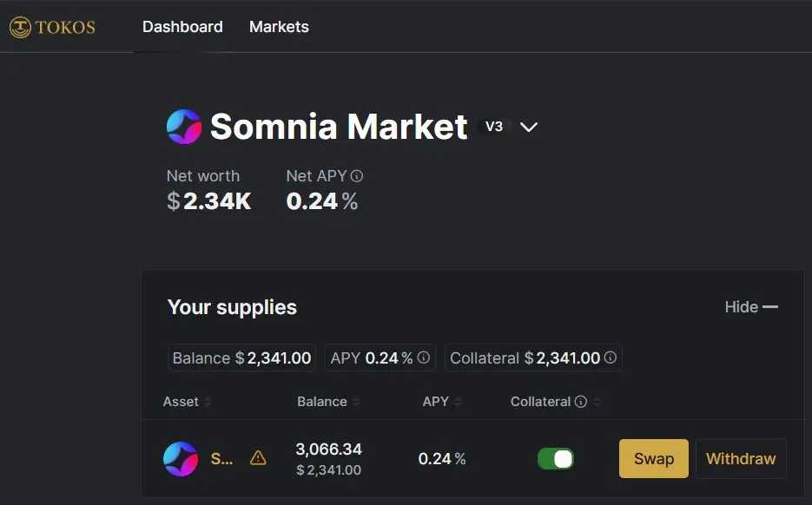Open the Dashboard tab

(x=182, y=27)
